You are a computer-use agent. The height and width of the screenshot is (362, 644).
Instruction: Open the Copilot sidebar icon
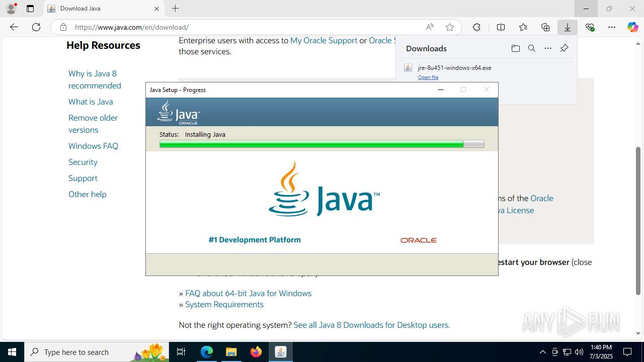click(x=632, y=27)
